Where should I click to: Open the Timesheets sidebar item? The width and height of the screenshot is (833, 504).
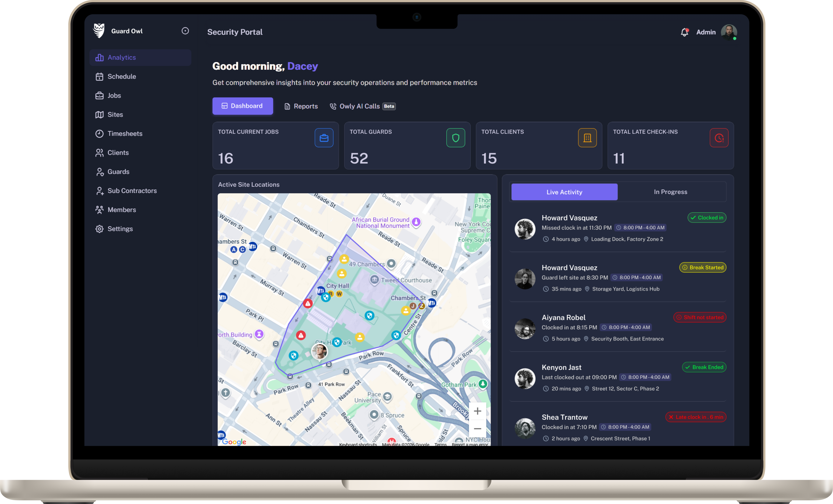pyautogui.click(x=124, y=133)
